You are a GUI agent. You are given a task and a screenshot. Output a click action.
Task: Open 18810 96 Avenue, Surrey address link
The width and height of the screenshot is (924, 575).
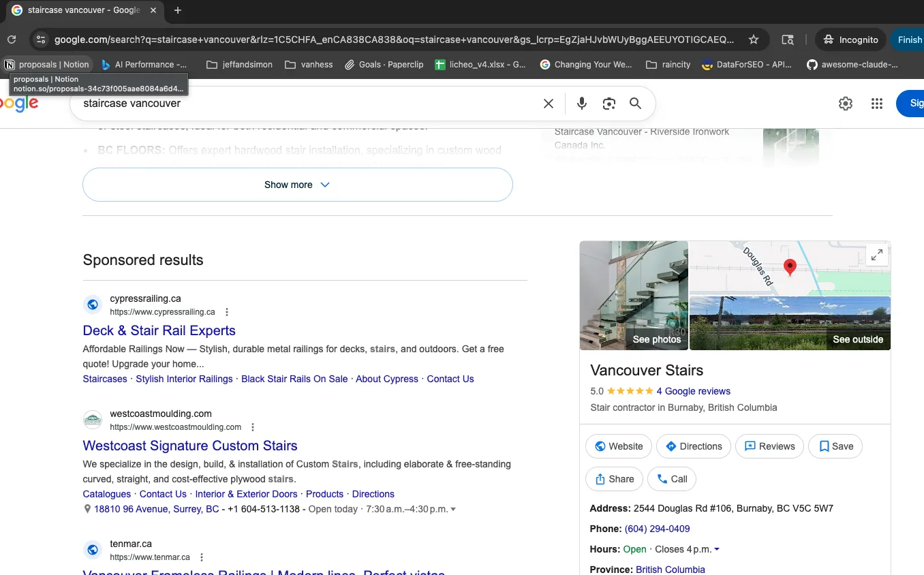click(157, 509)
